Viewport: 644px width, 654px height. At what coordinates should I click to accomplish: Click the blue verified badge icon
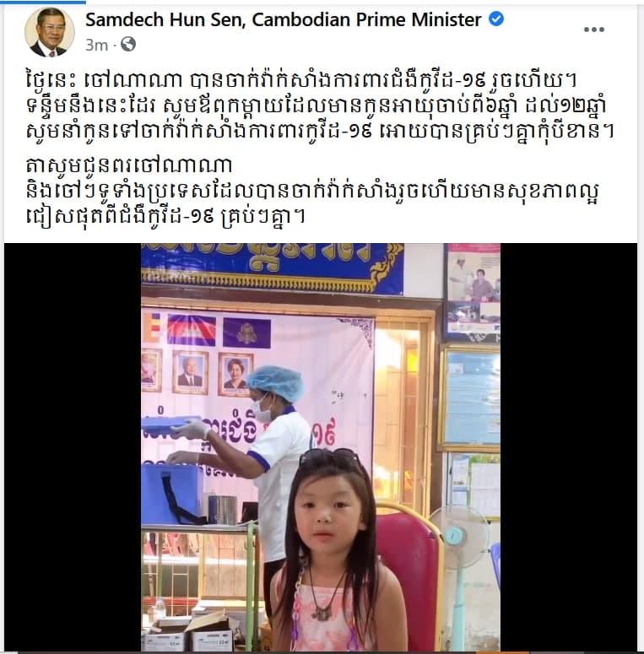[x=496, y=19]
